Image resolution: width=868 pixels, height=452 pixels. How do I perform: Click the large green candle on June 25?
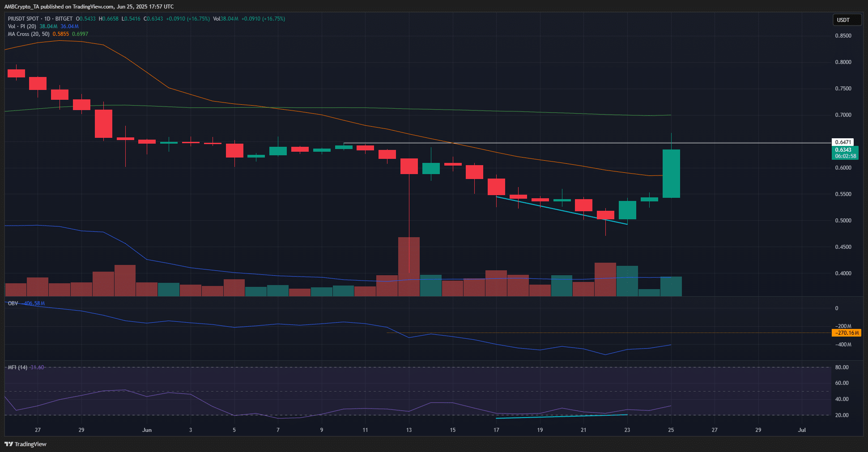click(x=671, y=174)
